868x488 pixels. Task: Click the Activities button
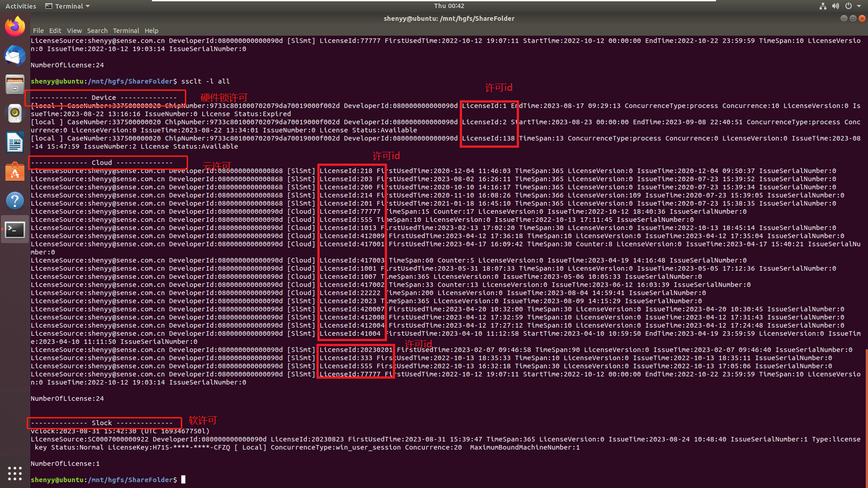pos(21,6)
